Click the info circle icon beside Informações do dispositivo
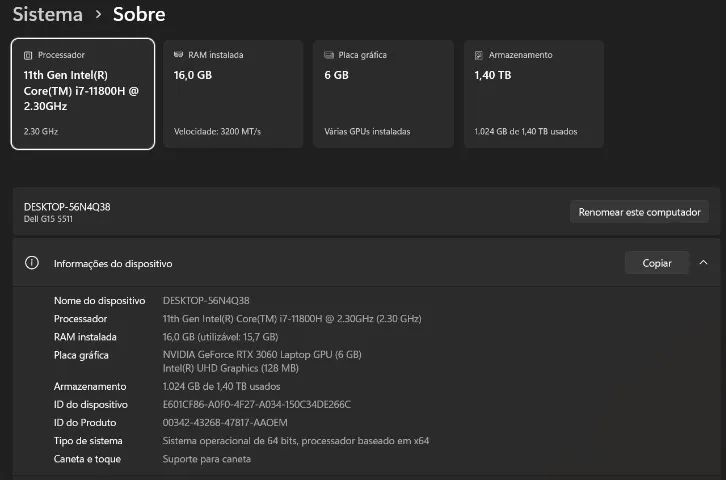Image resolution: width=726 pixels, height=480 pixels. pos(31,263)
